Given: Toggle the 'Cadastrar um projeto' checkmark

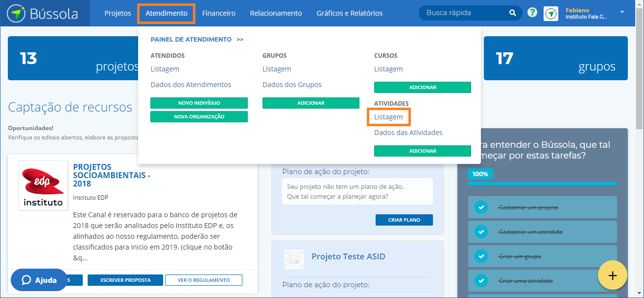Looking at the screenshot, I should pyautogui.click(x=481, y=207).
